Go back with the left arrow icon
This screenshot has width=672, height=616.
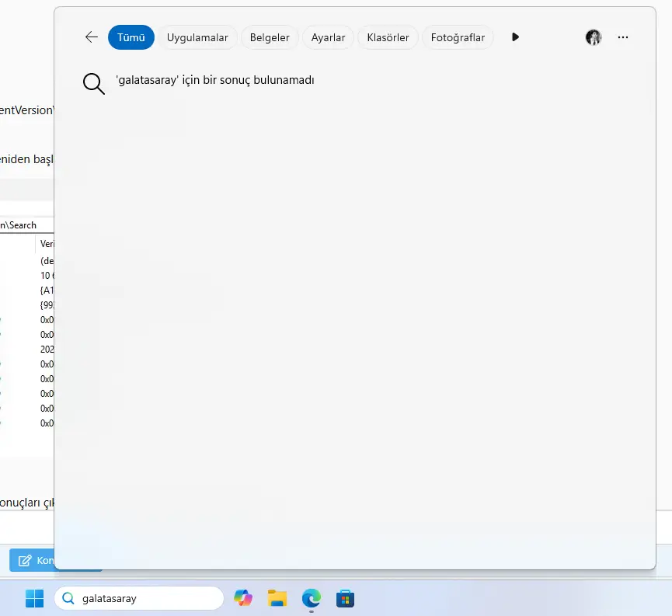point(92,37)
